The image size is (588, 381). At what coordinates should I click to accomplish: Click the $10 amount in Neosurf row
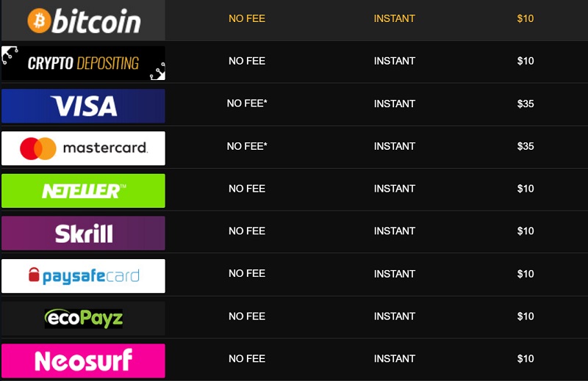pyautogui.click(x=526, y=359)
